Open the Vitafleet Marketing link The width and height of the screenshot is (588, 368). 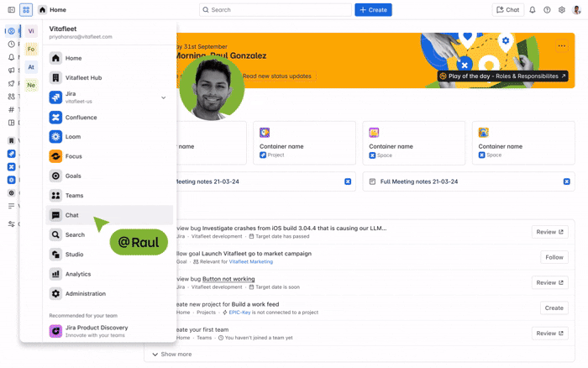point(250,262)
